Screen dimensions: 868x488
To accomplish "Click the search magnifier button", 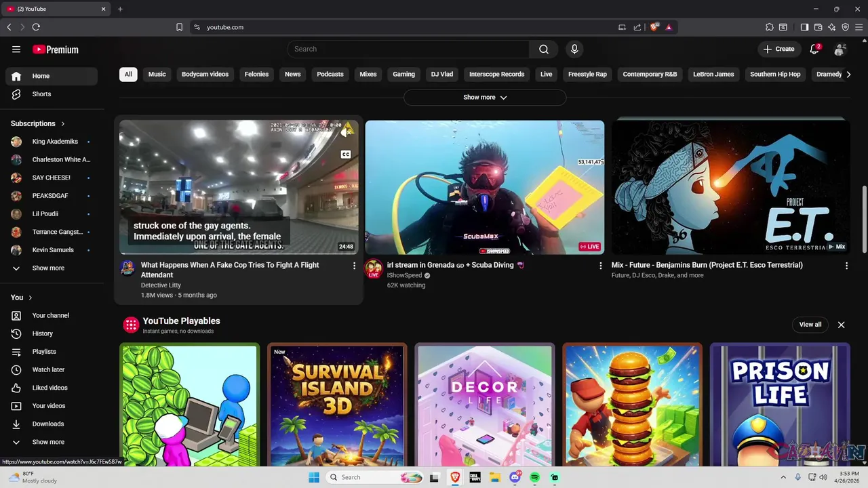I will pos(544,49).
